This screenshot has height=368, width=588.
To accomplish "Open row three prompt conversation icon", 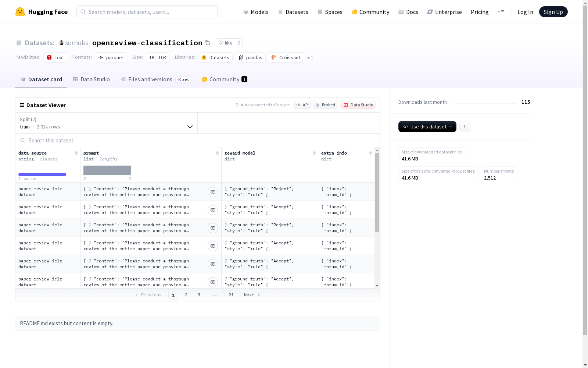I will pos(213,228).
